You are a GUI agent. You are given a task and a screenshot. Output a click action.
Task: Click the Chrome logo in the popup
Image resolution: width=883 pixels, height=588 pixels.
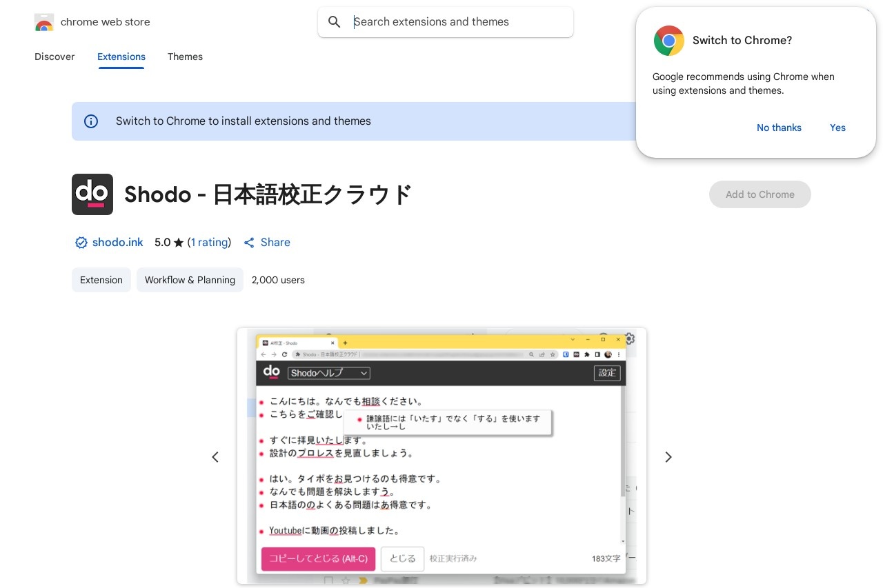(668, 41)
